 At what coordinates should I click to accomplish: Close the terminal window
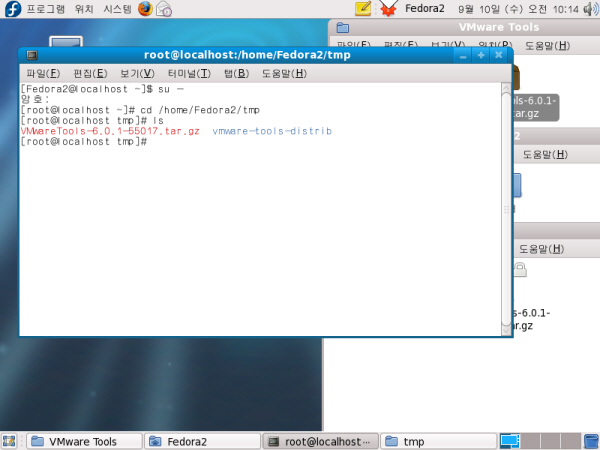click(499, 56)
